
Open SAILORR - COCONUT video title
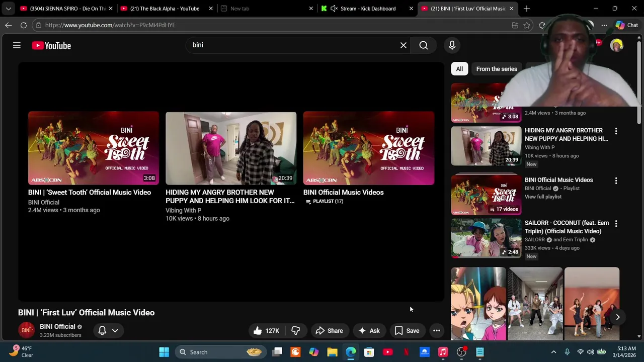tap(567, 227)
